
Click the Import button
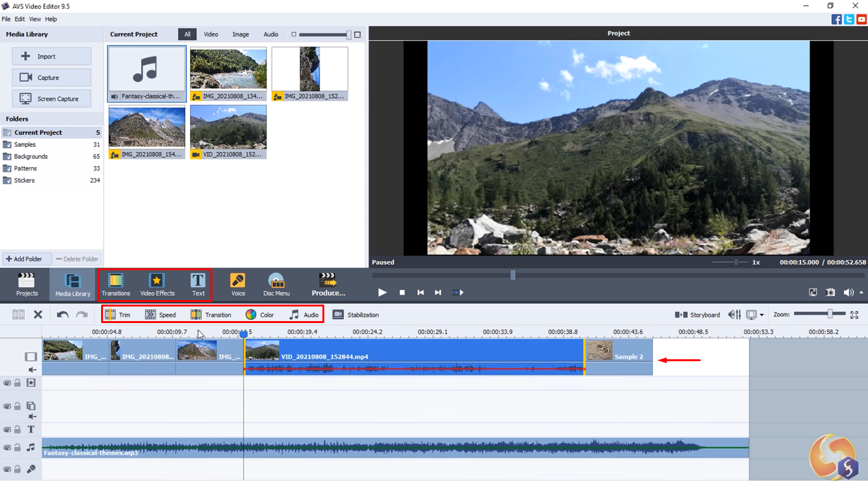(x=51, y=56)
